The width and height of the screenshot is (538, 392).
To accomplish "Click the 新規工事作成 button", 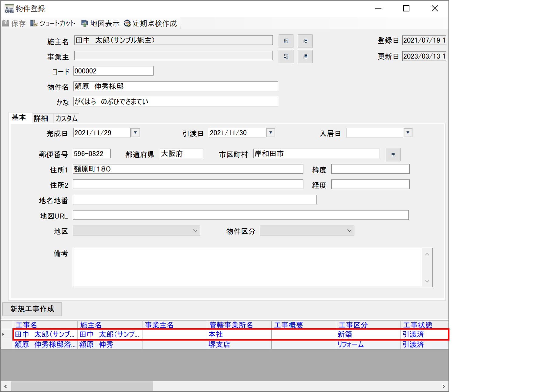I will coord(32,309).
